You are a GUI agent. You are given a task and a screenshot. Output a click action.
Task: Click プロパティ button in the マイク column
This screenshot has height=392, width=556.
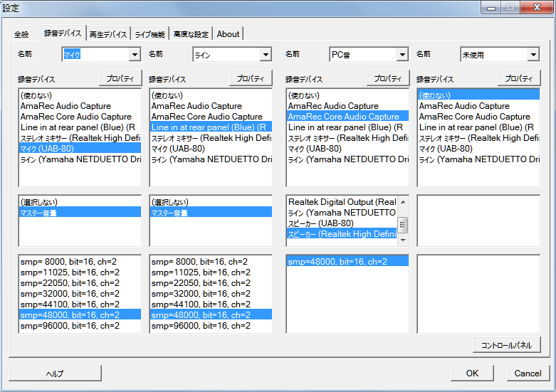[x=120, y=78]
